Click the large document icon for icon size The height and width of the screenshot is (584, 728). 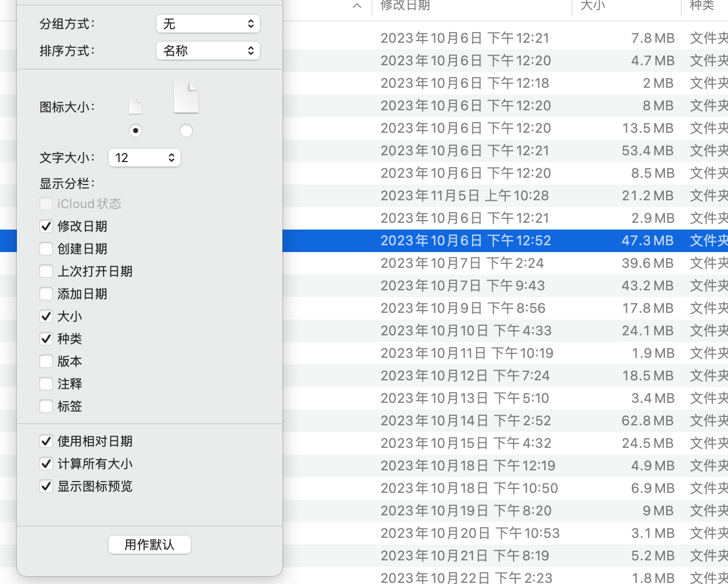(x=186, y=97)
